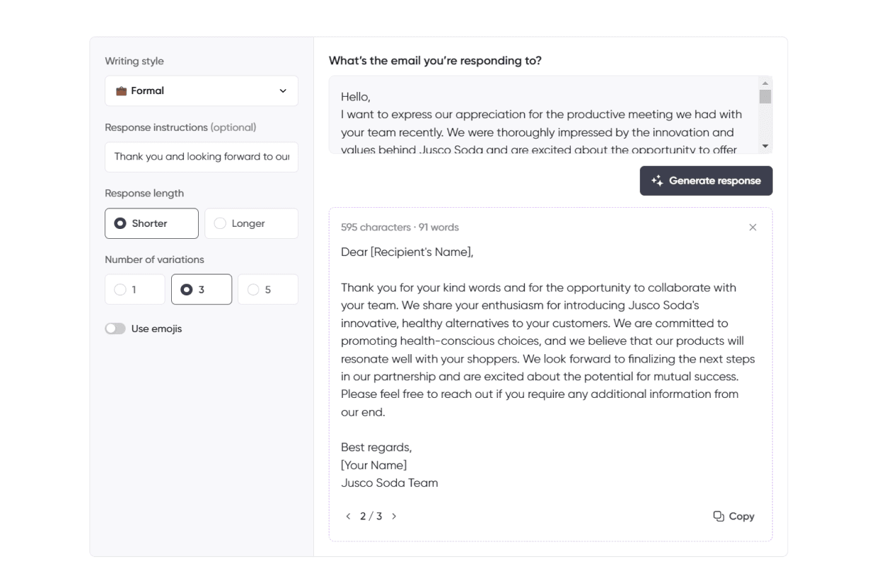Select the Longer response length option
Screen dimensions: 877x588
[x=251, y=223]
